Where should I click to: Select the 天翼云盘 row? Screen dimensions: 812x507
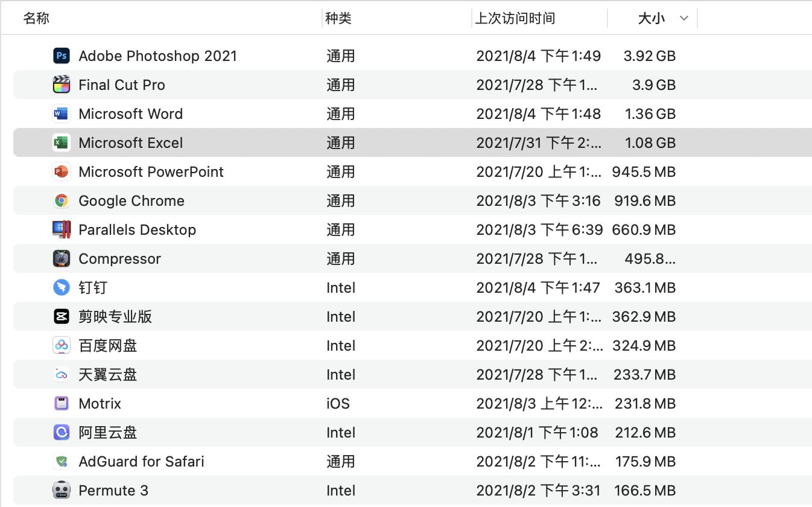pyautogui.click(x=241, y=374)
